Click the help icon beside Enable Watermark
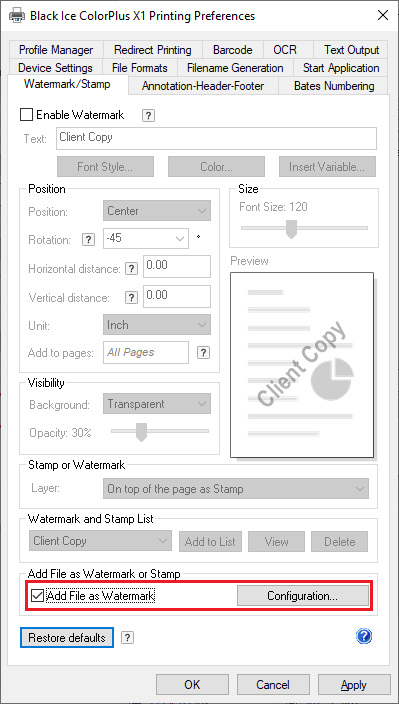 148,115
